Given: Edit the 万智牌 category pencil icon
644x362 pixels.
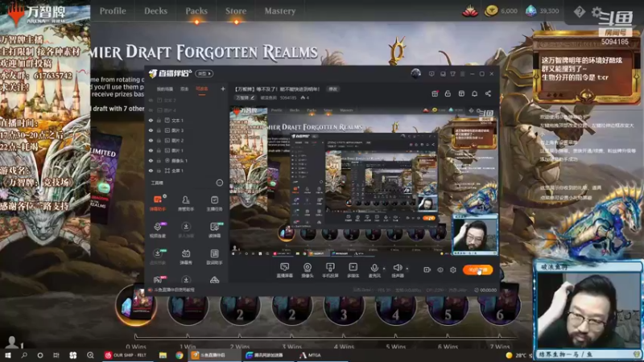Looking at the screenshot, I should (x=252, y=97).
